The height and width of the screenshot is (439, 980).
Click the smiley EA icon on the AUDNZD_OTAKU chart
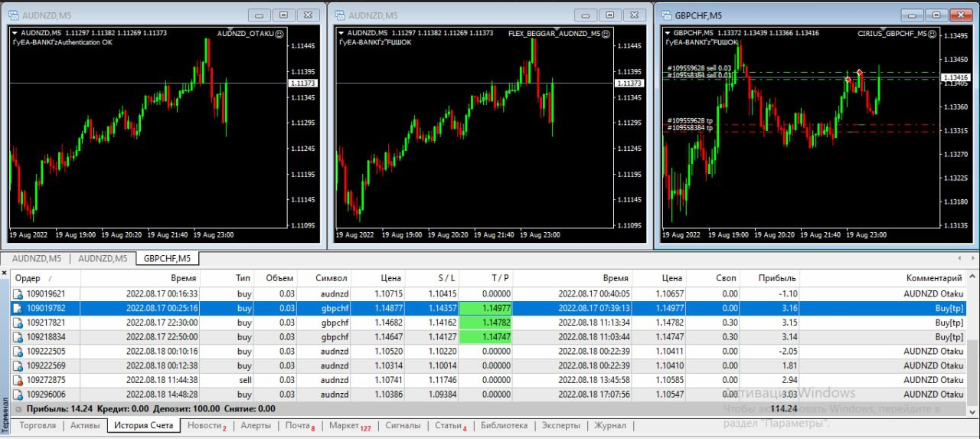[x=279, y=33]
